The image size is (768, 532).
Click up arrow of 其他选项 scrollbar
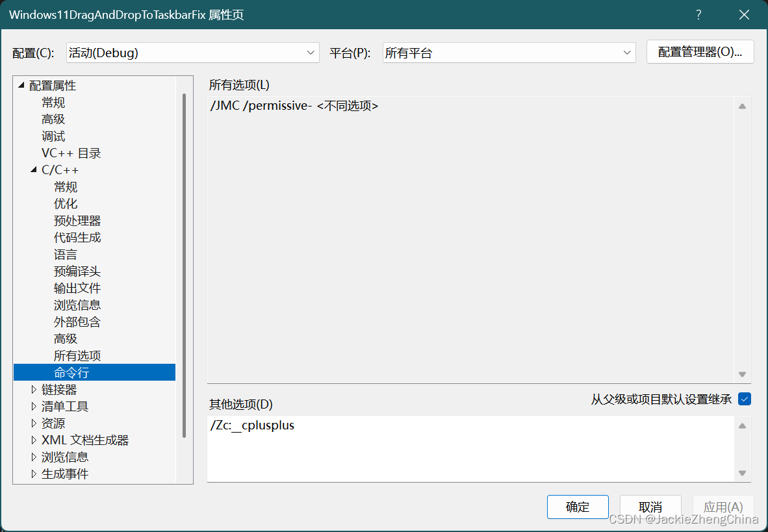(743, 425)
